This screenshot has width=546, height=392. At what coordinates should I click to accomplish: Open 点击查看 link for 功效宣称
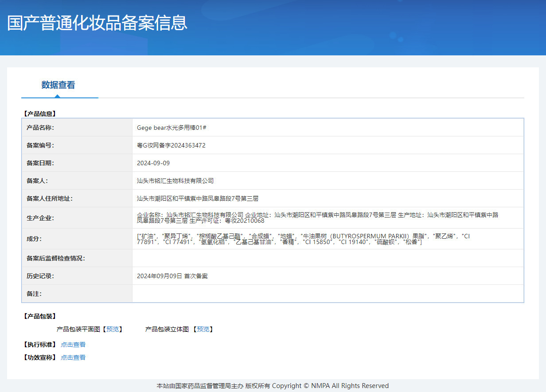pos(73,357)
